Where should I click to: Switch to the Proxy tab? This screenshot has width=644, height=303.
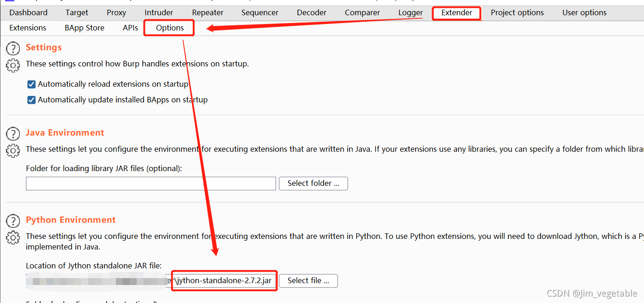click(116, 12)
